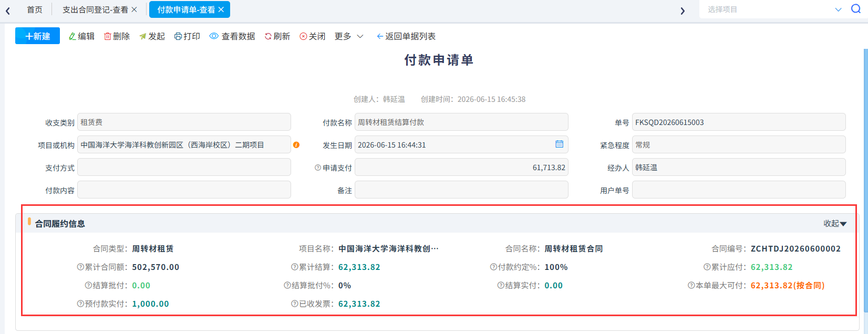Click the help icon beside 累计合同额
This screenshot has width=868, height=334.
pos(80,267)
